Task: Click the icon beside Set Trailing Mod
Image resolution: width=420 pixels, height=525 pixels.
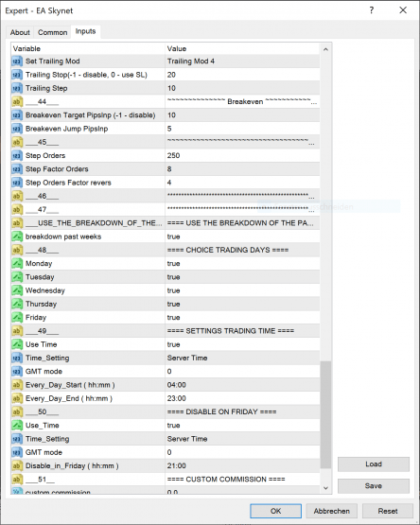Action: (17, 61)
